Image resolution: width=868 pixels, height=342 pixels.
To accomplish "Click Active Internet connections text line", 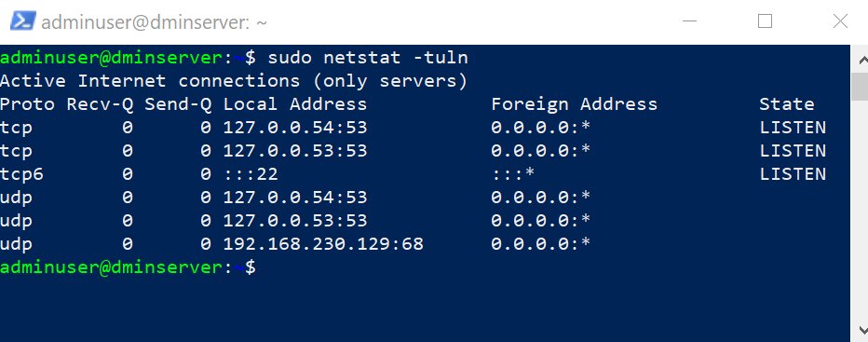I will click(234, 81).
